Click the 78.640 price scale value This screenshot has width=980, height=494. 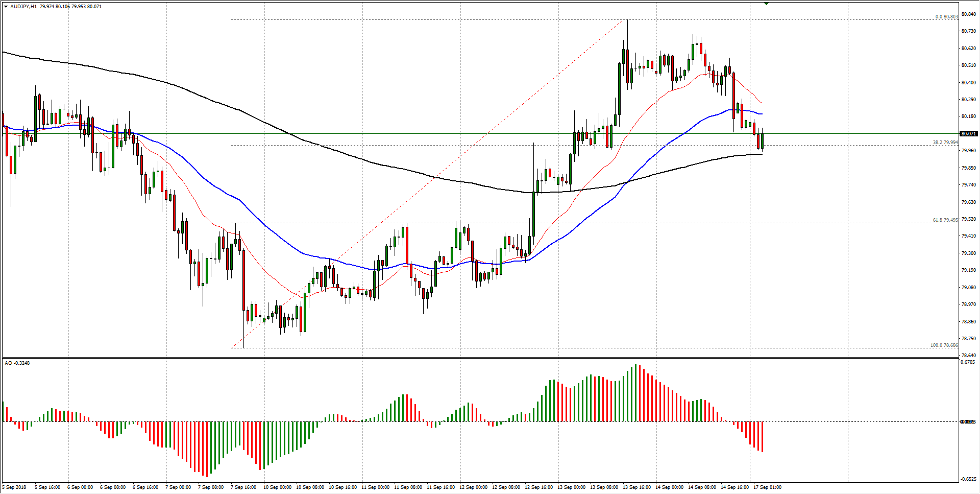[x=968, y=356]
